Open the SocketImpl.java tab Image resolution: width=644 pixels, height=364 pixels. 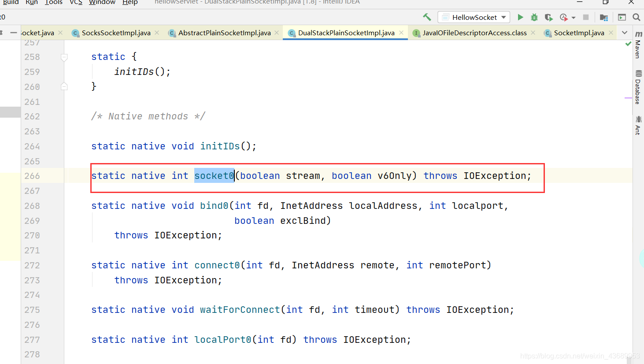(579, 33)
